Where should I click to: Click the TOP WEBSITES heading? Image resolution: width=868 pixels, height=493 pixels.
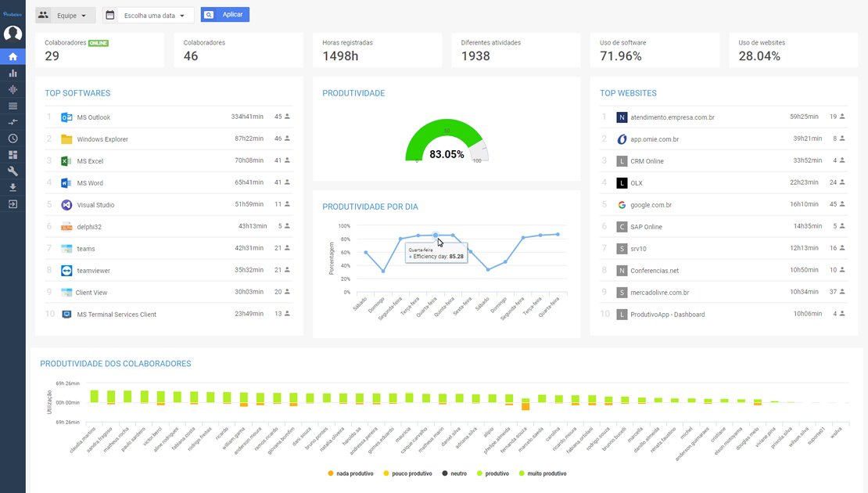[x=628, y=93]
